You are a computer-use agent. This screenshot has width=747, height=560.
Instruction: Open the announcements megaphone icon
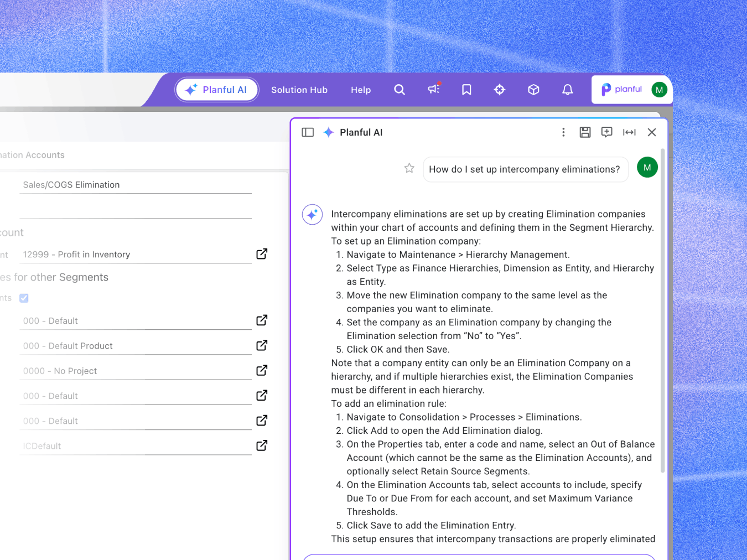(x=434, y=89)
